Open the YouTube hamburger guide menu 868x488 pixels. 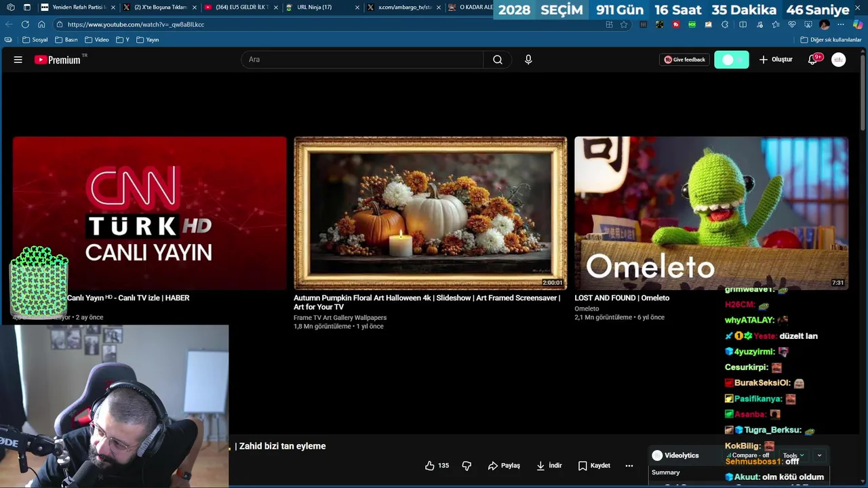[x=18, y=60]
